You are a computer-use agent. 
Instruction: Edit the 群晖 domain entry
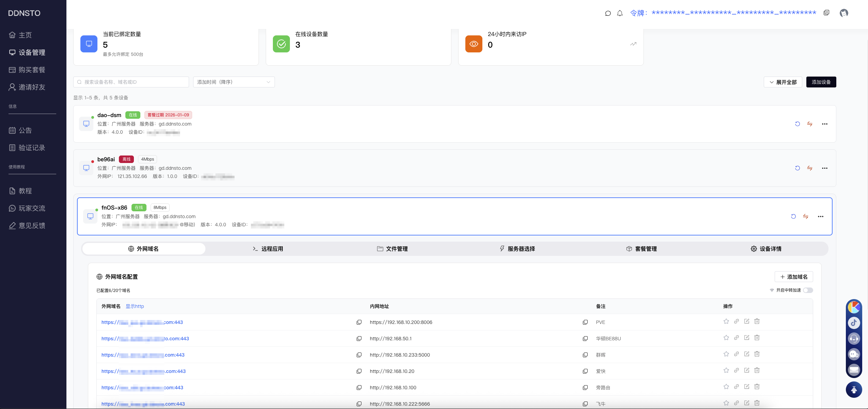[x=747, y=354]
